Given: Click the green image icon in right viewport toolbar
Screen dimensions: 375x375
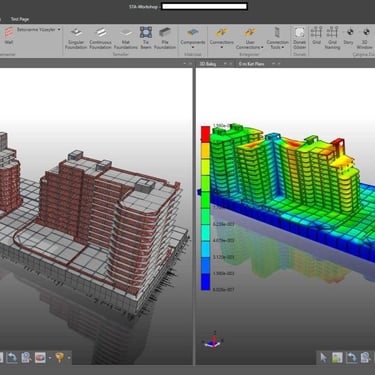Looking at the screenshot, I should [337, 358].
